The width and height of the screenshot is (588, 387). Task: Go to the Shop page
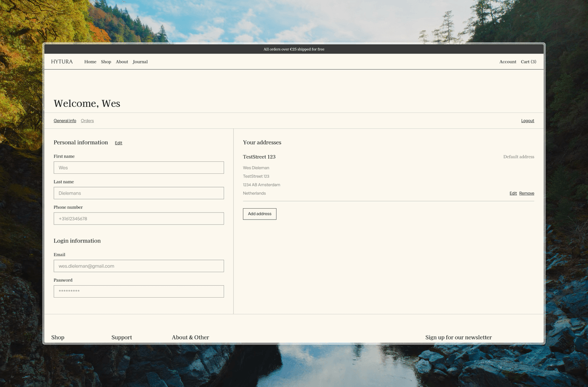pos(106,62)
